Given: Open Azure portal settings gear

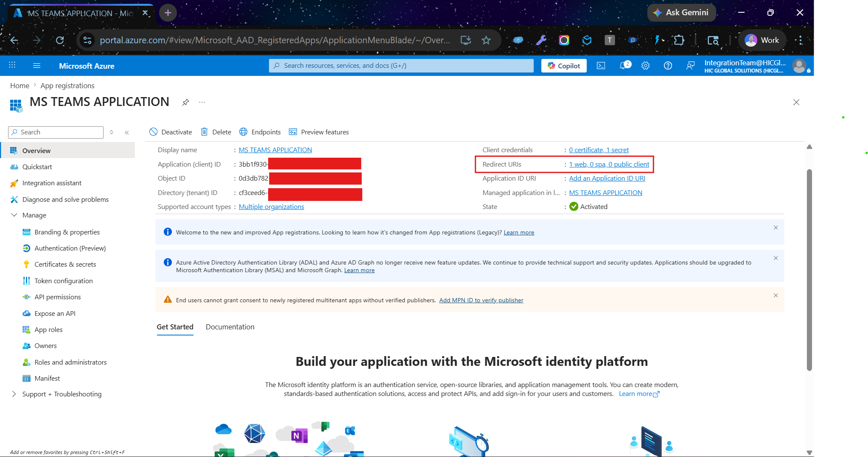Looking at the screenshot, I should (x=645, y=66).
